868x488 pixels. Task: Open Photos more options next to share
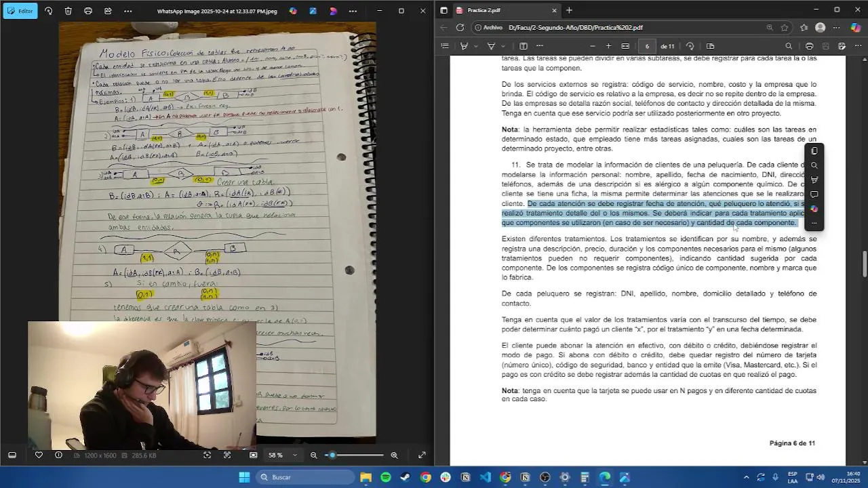(x=128, y=11)
